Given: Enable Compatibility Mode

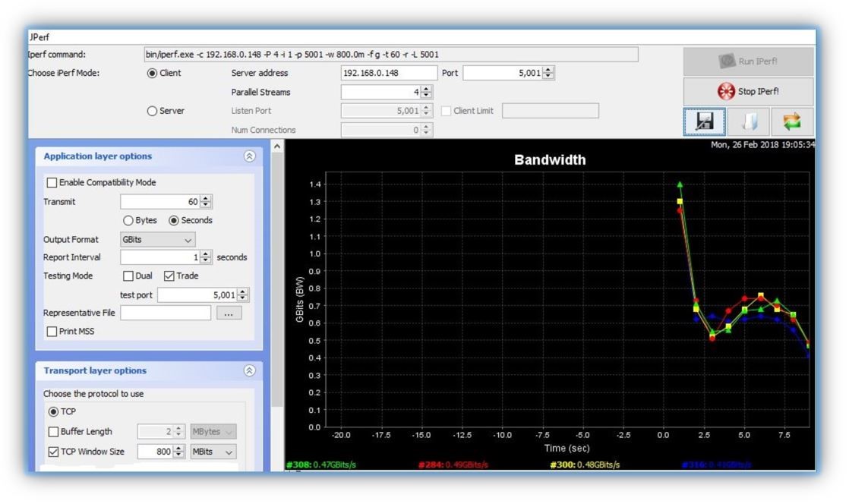Looking at the screenshot, I should [52, 182].
